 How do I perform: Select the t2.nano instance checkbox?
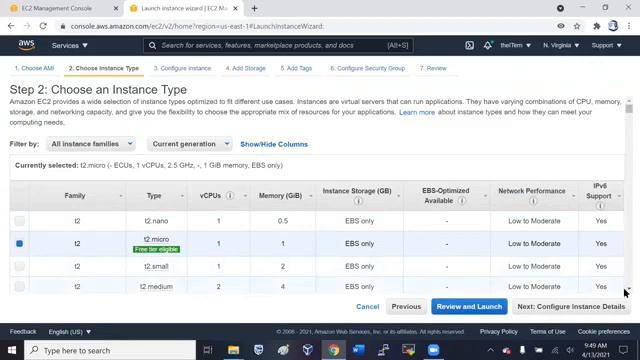20,221
